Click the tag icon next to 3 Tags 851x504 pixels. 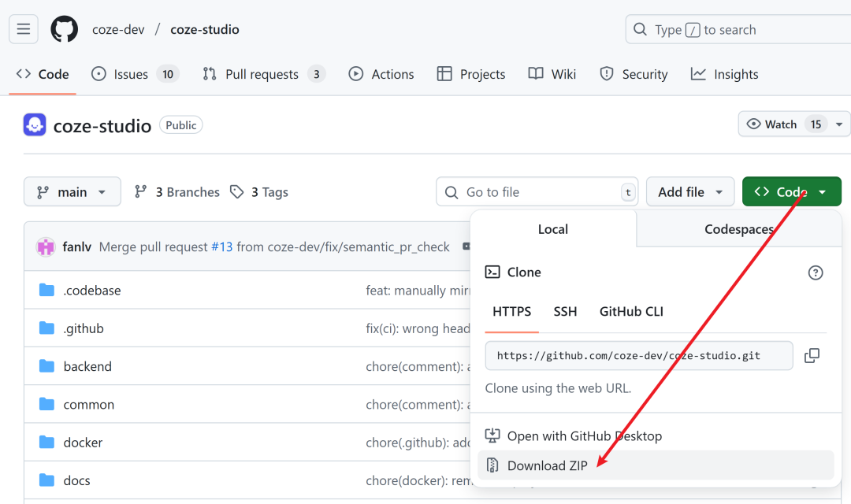(236, 191)
